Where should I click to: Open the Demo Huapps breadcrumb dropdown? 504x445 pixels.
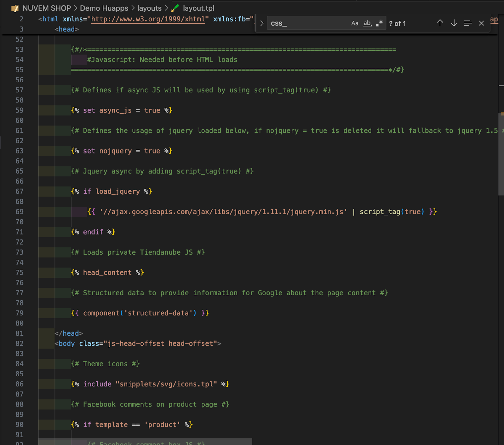tap(104, 8)
